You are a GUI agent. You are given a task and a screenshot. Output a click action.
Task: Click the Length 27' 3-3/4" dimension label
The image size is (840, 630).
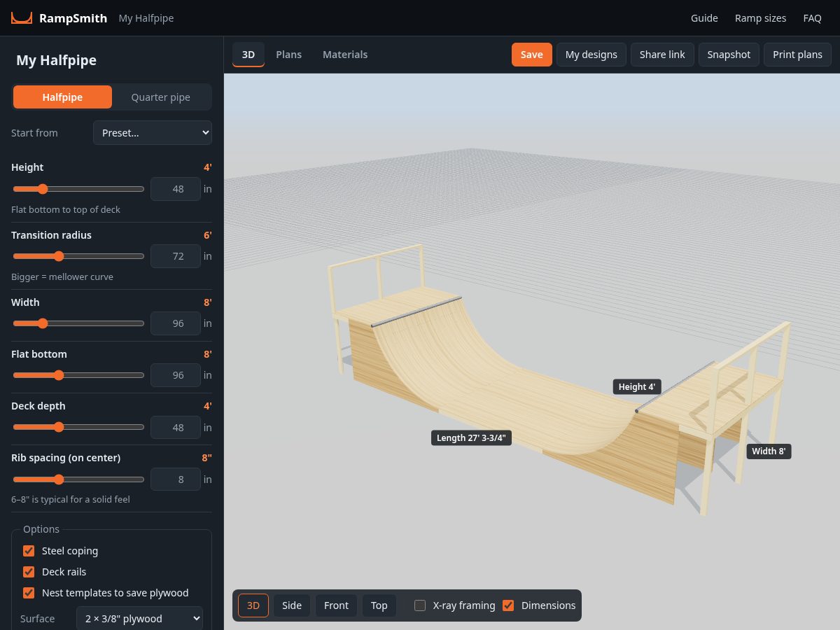pos(471,438)
